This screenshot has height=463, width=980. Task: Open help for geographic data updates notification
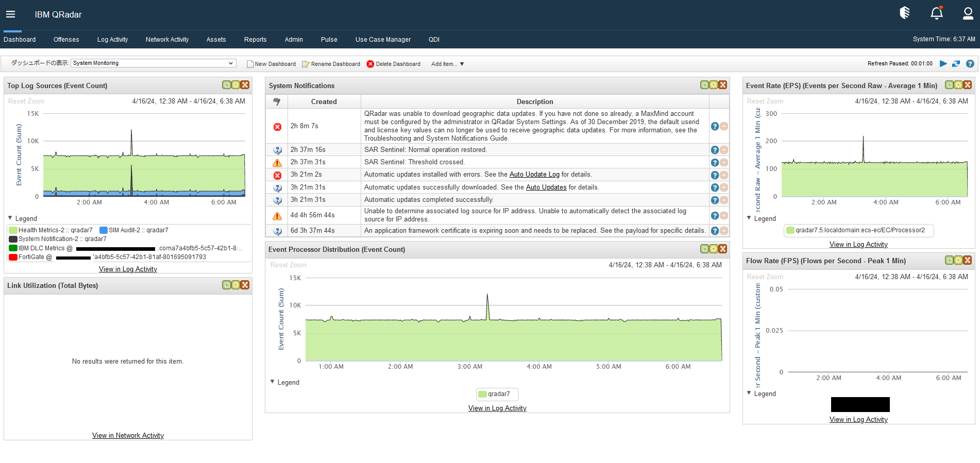[x=715, y=126]
